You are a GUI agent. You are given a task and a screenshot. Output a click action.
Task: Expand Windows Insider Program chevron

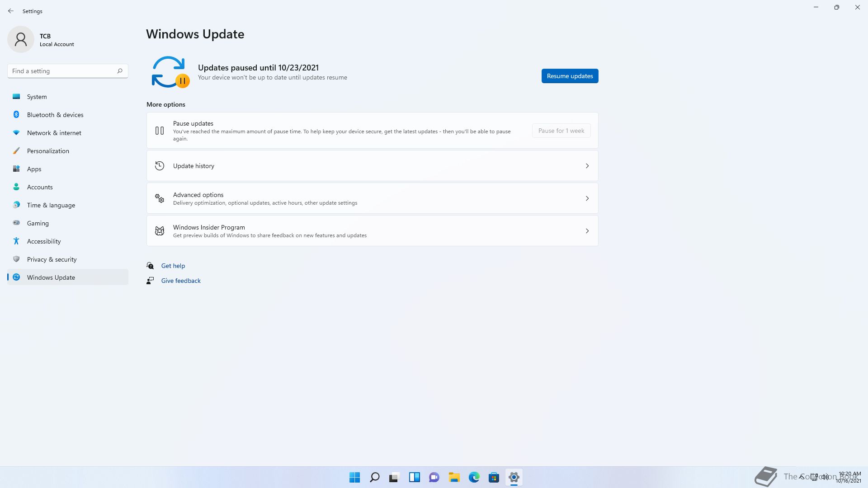(x=587, y=231)
